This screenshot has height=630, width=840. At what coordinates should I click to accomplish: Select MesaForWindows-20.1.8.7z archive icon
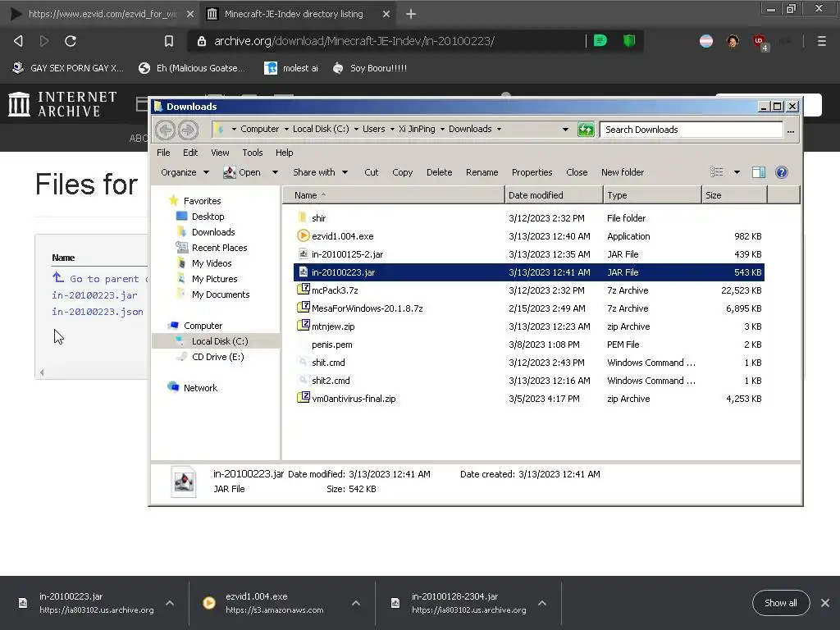(304, 308)
